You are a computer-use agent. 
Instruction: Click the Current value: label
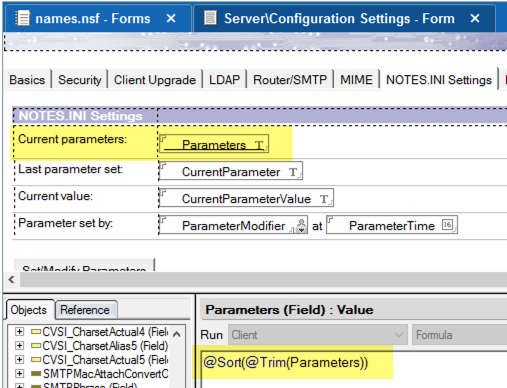click(55, 196)
